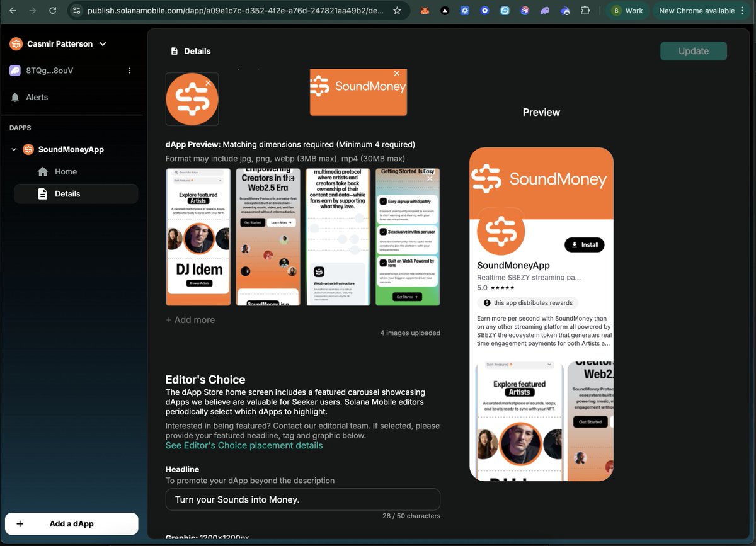Screen dimensions: 756x546
Task: Open the multimedia protocol screenshot thumbnail
Action: tap(338, 237)
